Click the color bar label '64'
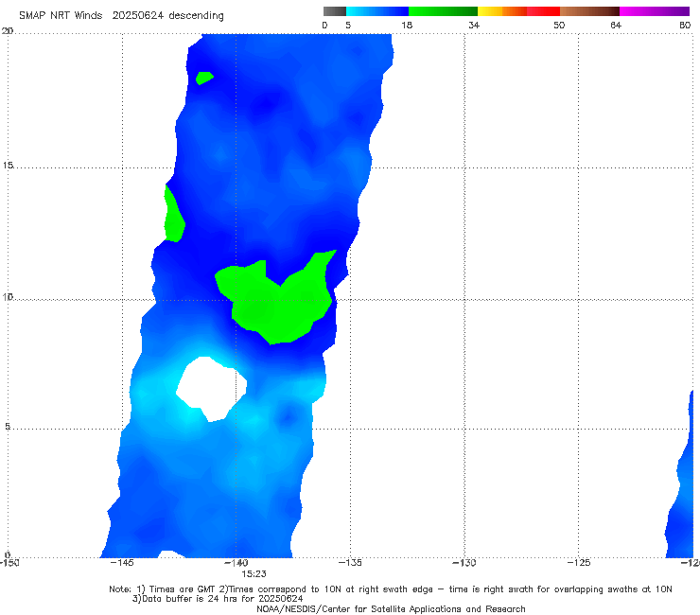 pyautogui.click(x=616, y=25)
